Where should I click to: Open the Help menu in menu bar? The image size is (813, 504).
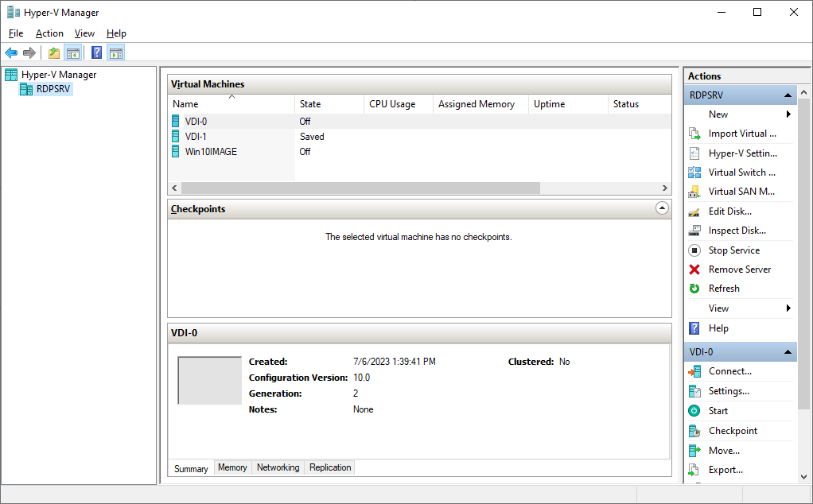[x=116, y=33]
